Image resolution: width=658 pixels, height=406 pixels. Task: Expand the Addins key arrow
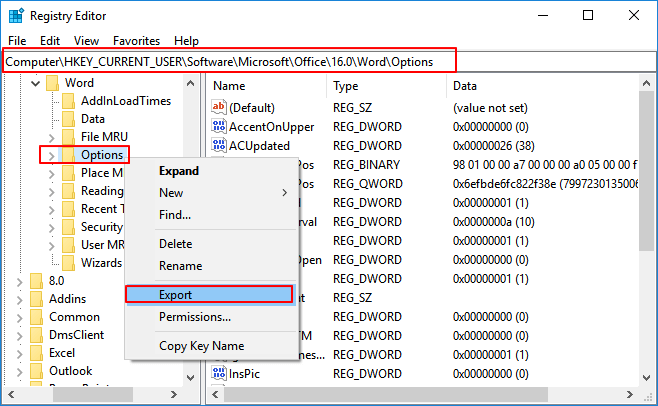coord(20,299)
